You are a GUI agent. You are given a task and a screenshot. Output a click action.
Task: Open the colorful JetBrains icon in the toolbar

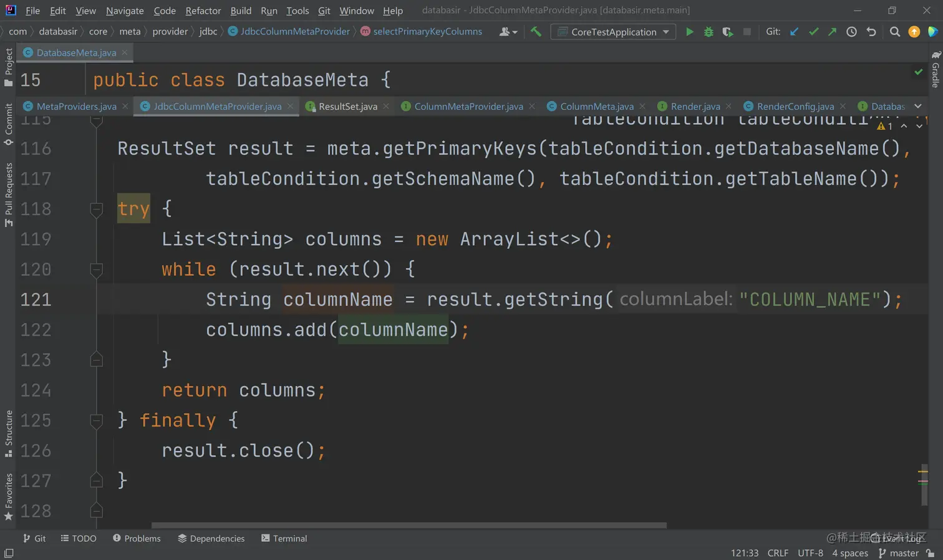click(933, 31)
